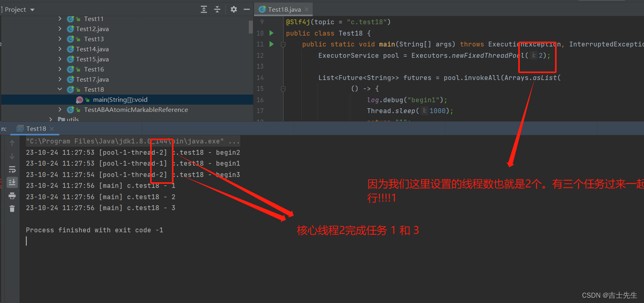Click 'begin2' log line in console
The height and width of the screenshot is (303, 644).
pos(133,152)
